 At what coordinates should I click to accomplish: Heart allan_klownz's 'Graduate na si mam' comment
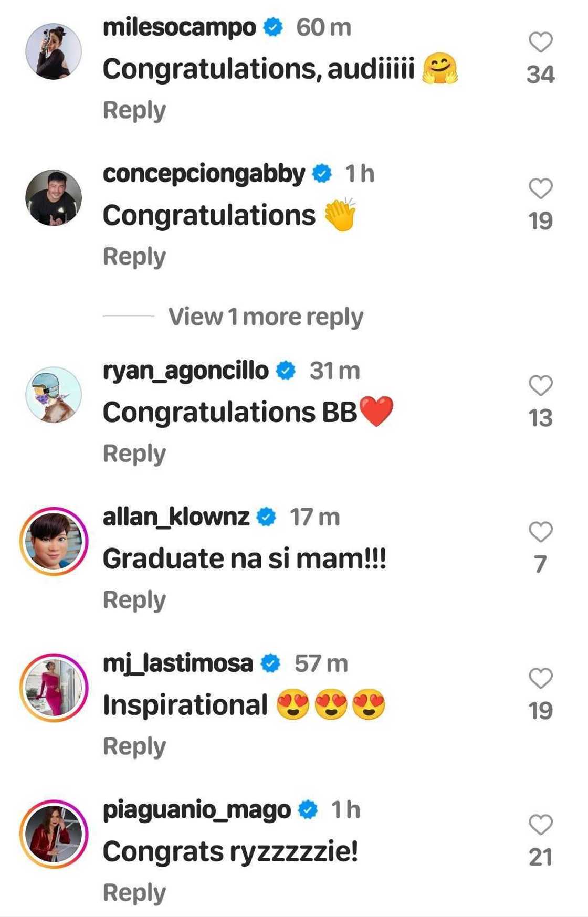point(540,532)
